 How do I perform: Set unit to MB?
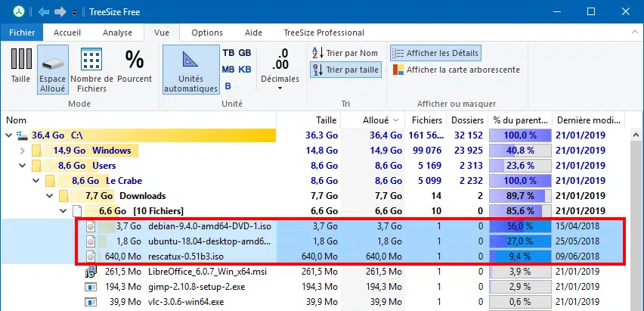[x=228, y=69]
